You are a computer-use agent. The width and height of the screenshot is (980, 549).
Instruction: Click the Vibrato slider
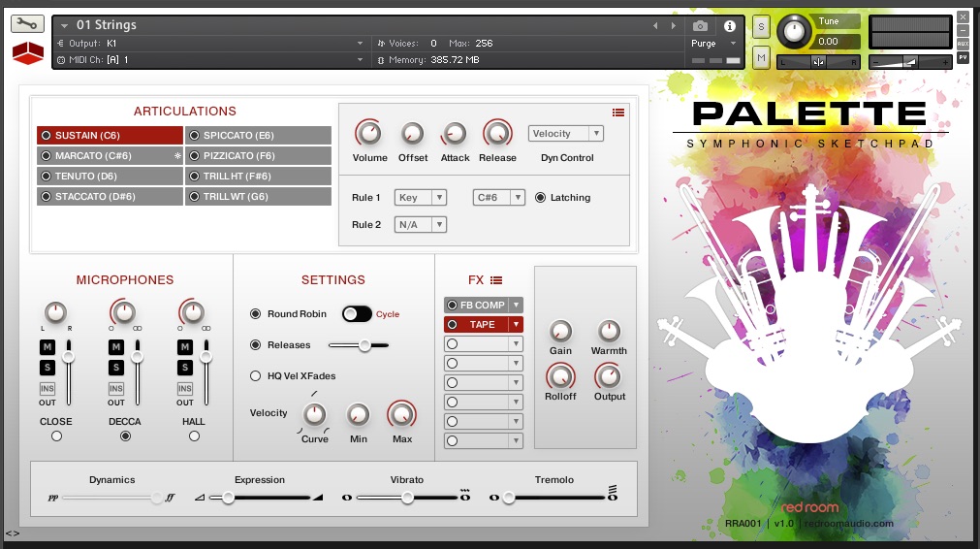pos(407,498)
